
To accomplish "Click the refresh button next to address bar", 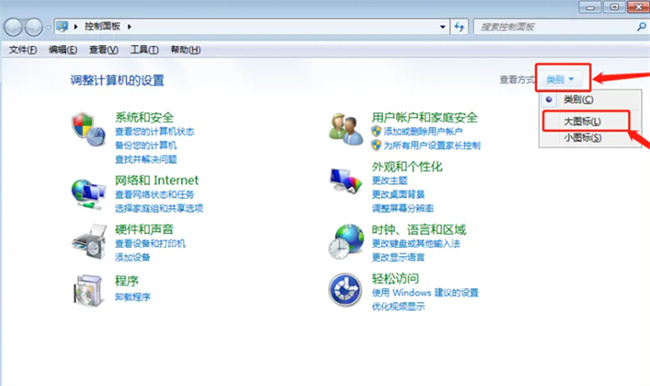I will 459,27.
